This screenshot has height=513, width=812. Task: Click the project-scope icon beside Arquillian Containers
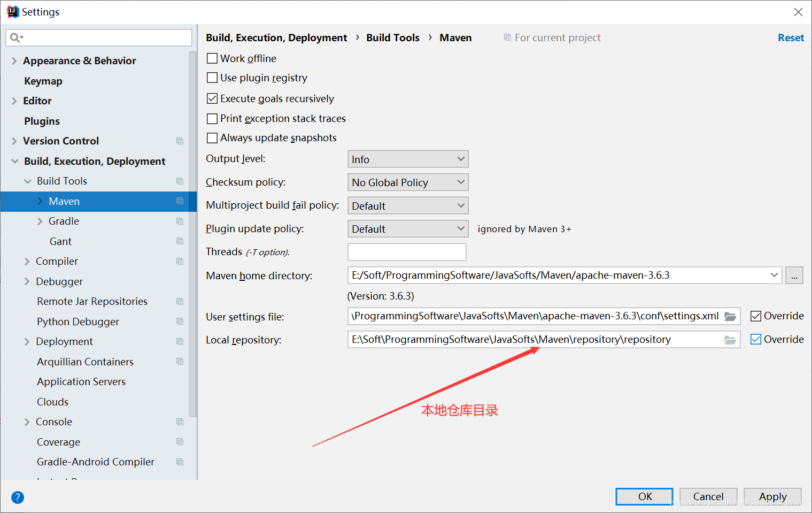[180, 362]
